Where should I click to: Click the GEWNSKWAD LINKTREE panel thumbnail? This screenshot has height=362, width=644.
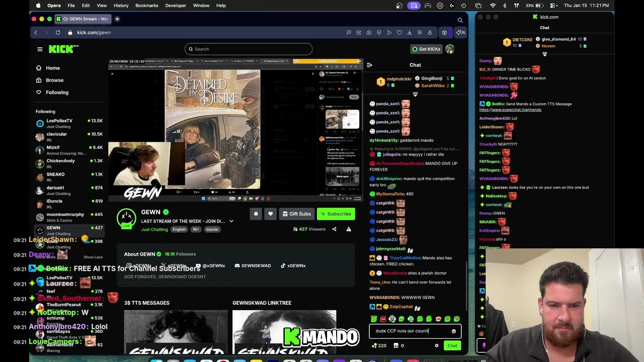click(x=284, y=332)
